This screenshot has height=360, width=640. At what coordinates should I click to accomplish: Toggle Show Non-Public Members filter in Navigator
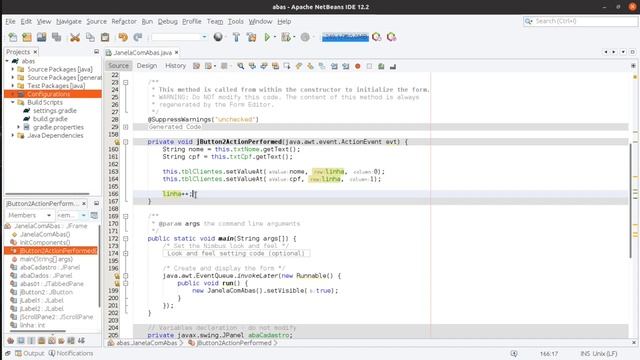pyautogui.click(x=41, y=340)
